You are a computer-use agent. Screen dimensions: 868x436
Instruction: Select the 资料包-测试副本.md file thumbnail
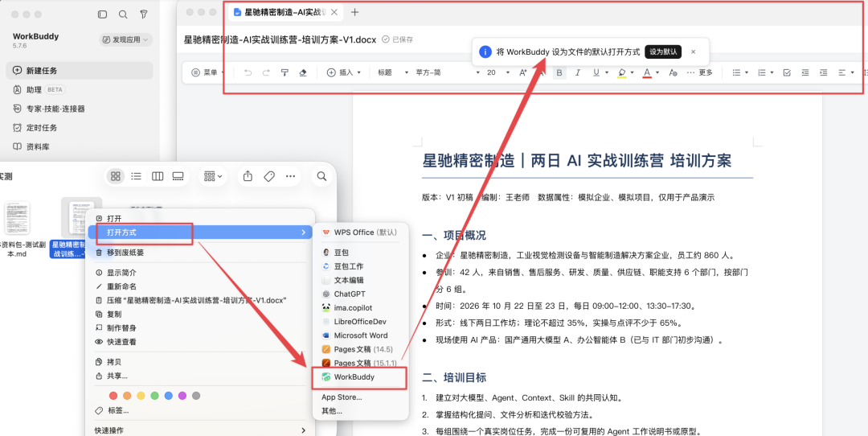click(17, 218)
